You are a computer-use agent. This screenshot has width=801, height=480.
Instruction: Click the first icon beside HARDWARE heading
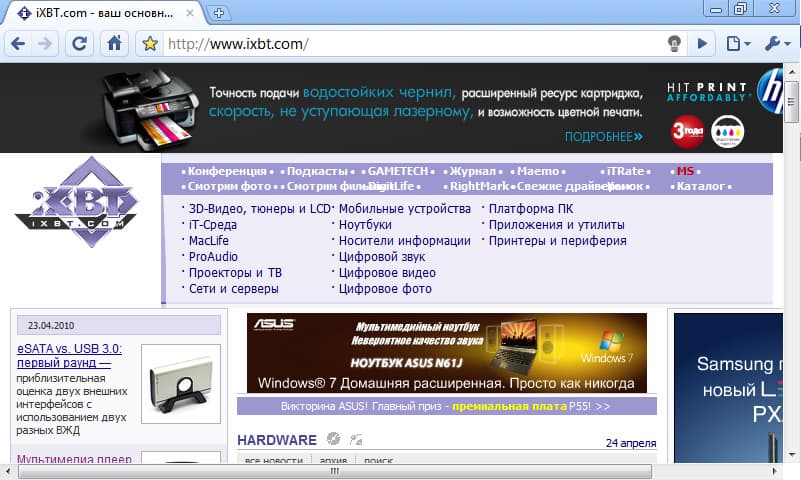[x=333, y=439]
